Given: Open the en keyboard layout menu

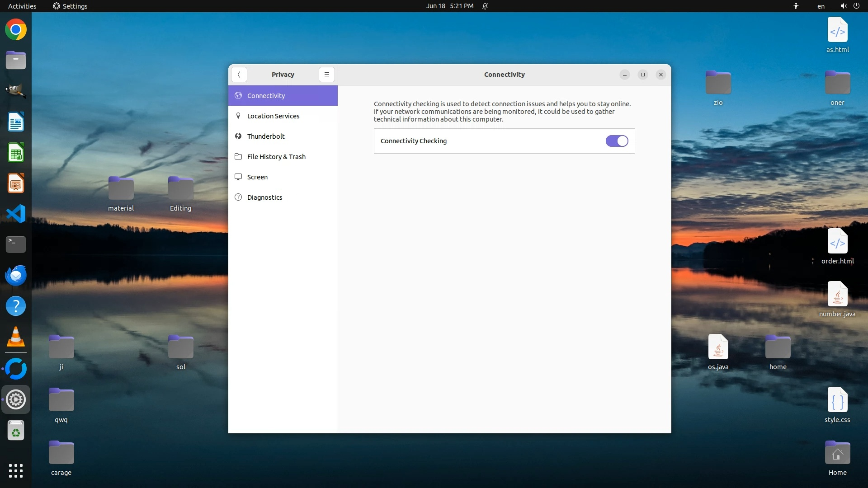Looking at the screenshot, I should 821,6.
